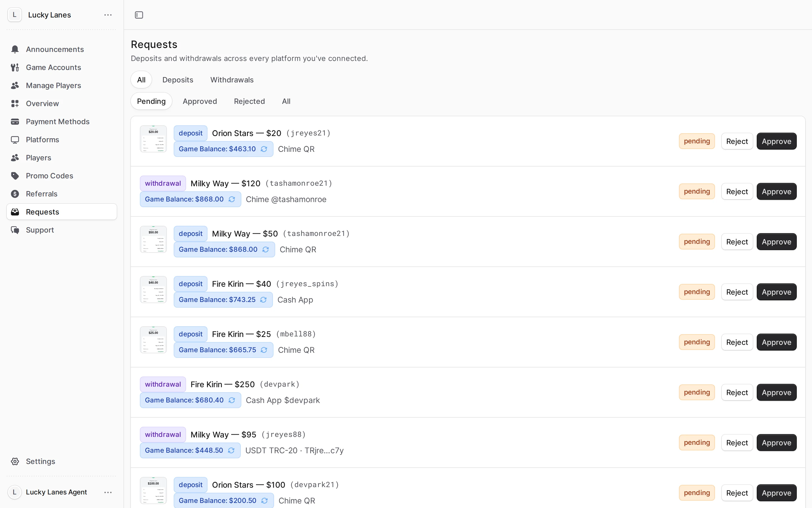Image resolution: width=812 pixels, height=508 pixels.
Task: Click "USDT TRC-20 · TRjre...c7y" payout text
Action: (x=294, y=450)
